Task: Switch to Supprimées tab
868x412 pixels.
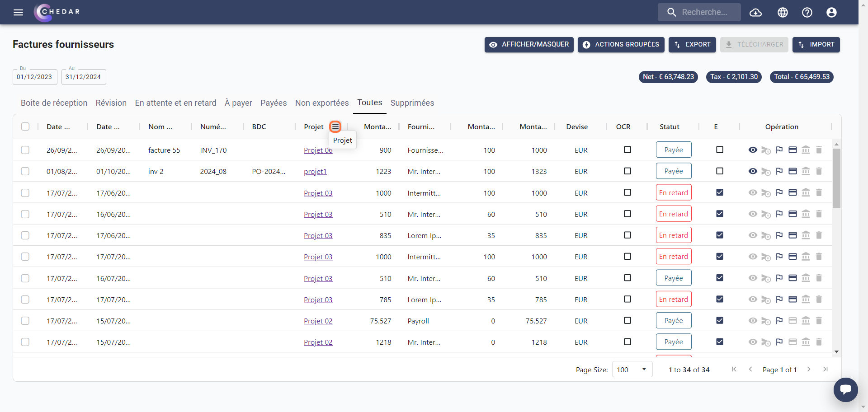Action: coord(412,103)
